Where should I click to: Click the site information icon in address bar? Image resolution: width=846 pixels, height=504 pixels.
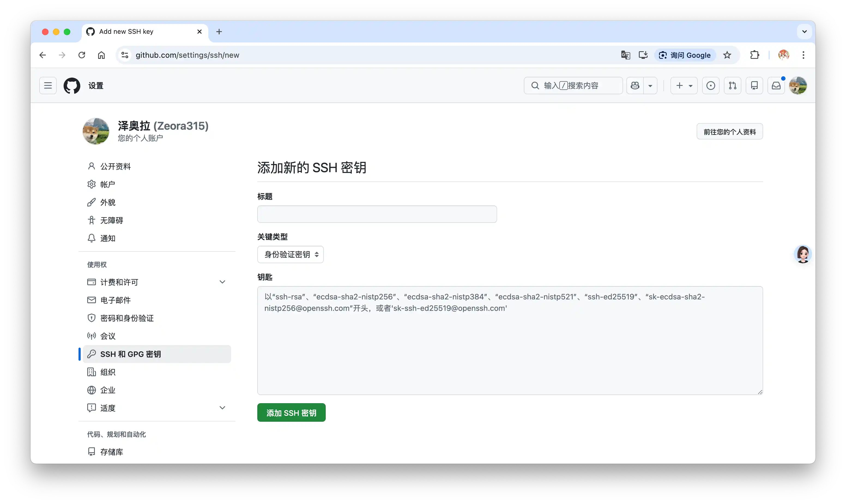pyautogui.click(x=125, y=55)
